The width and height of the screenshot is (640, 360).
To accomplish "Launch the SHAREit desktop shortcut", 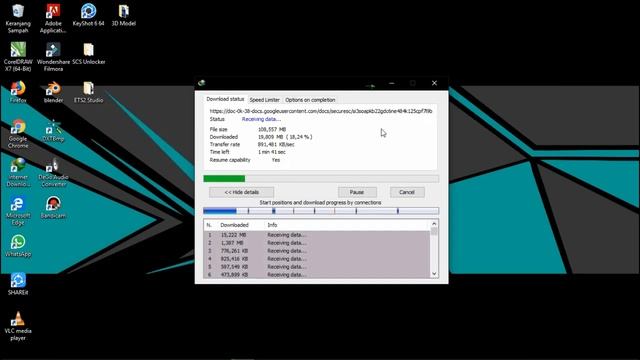I will [x=18, y=284].
